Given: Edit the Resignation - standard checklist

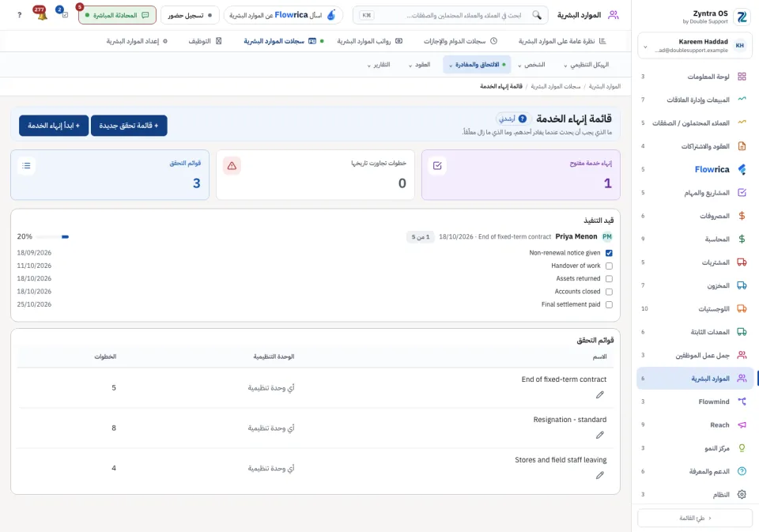Looking at the screenshot, I should tap(600, 436).
